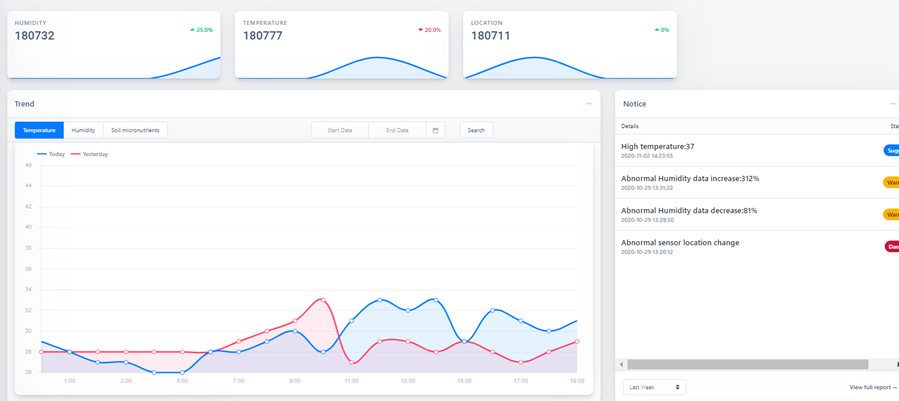Click timestamp 2020-11-02 14:23:55
This screenshot has width=899, height=401.
click(x=647, y=156)
